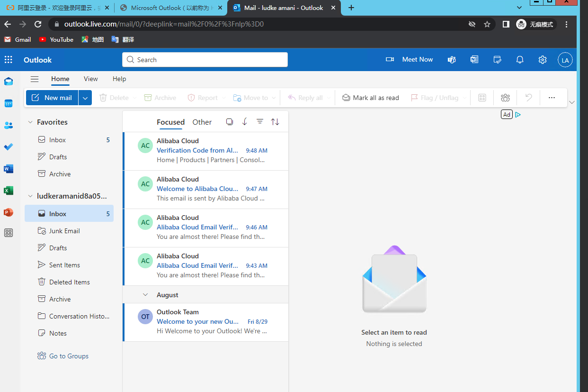Image resolution: width=588 pixels, height=392 pixels.
Task: Open the Teams chat icon in header
Action: [452, 60]
